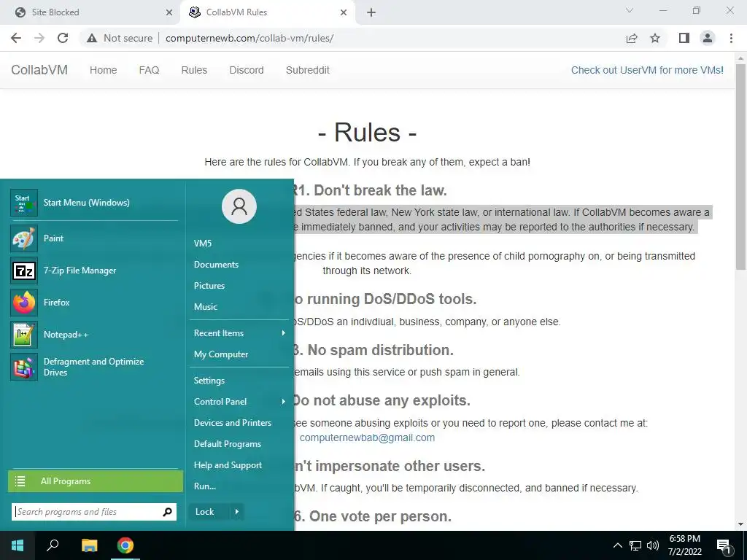The image size is (747, 560).
Task: Click the Not secure warning icon
Action: [92, 38]
